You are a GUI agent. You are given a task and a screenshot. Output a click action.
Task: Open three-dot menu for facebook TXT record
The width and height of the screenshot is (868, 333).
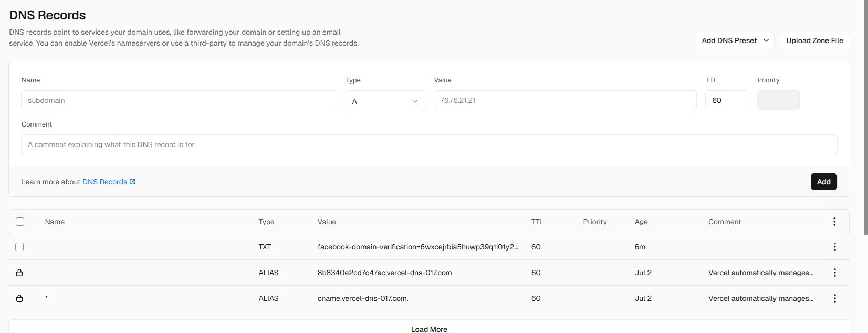pos(834,247)
